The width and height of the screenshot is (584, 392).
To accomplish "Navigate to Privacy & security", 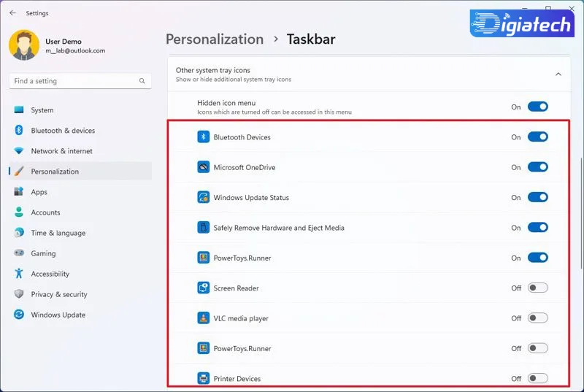I will point(80,294).
